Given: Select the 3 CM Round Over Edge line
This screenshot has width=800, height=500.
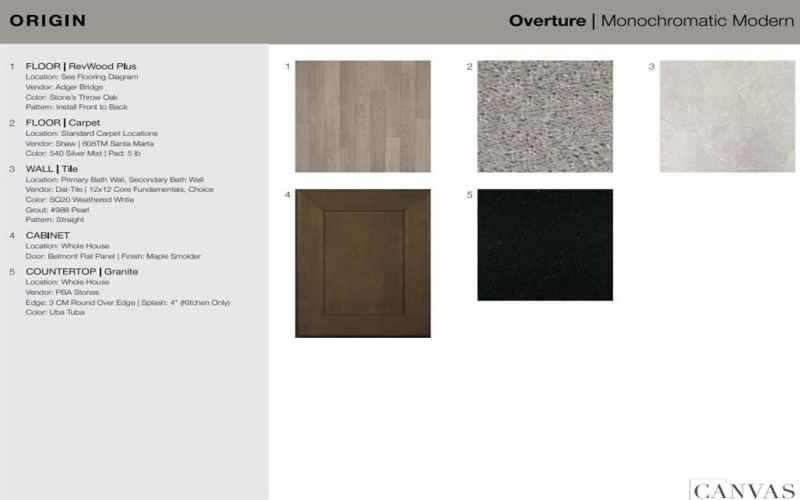Looking at the screenshot, I should (128, 302).
